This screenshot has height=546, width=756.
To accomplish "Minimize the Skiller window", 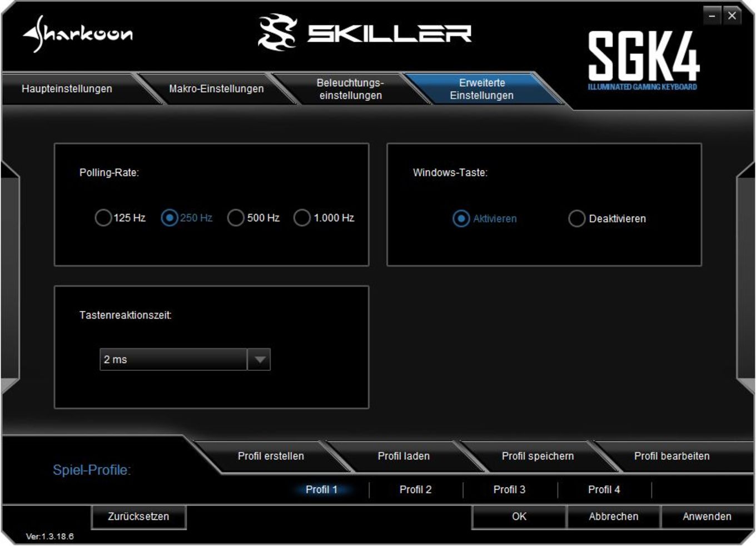I will coord(712,16).
